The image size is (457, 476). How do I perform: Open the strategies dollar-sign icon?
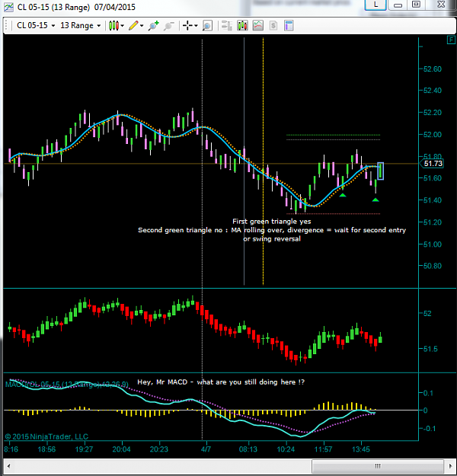[273, 26]
